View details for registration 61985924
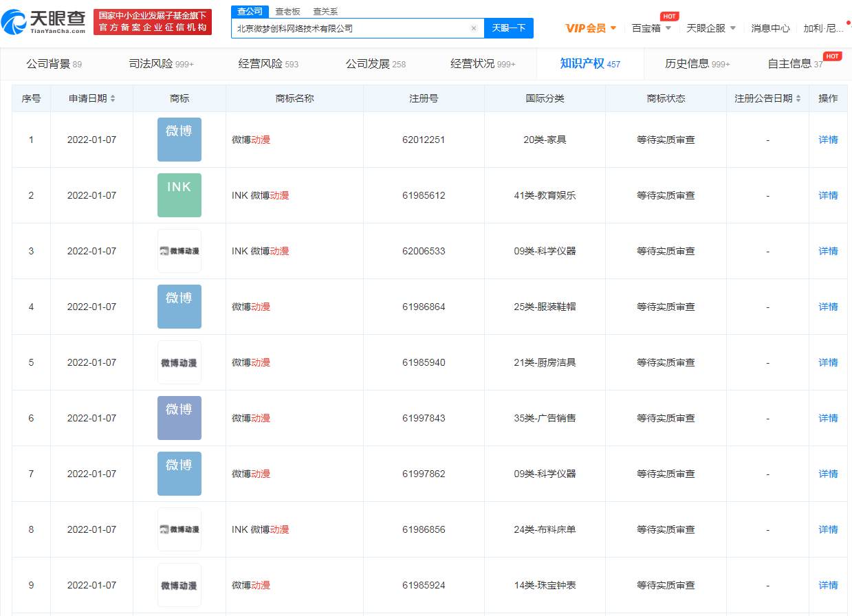The width and height of the screenshot is (852, 616). point(828,585)
